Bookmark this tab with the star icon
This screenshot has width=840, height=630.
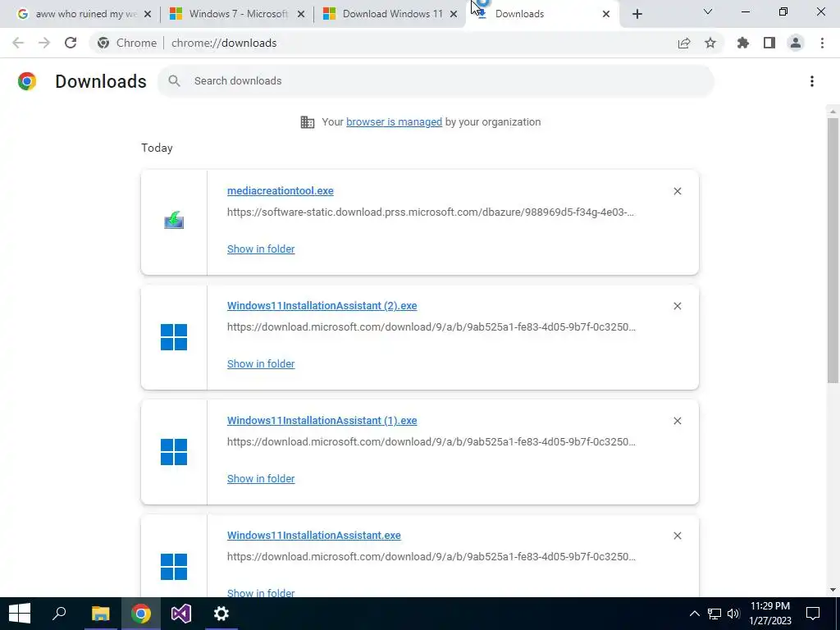[x=710, y=43]
